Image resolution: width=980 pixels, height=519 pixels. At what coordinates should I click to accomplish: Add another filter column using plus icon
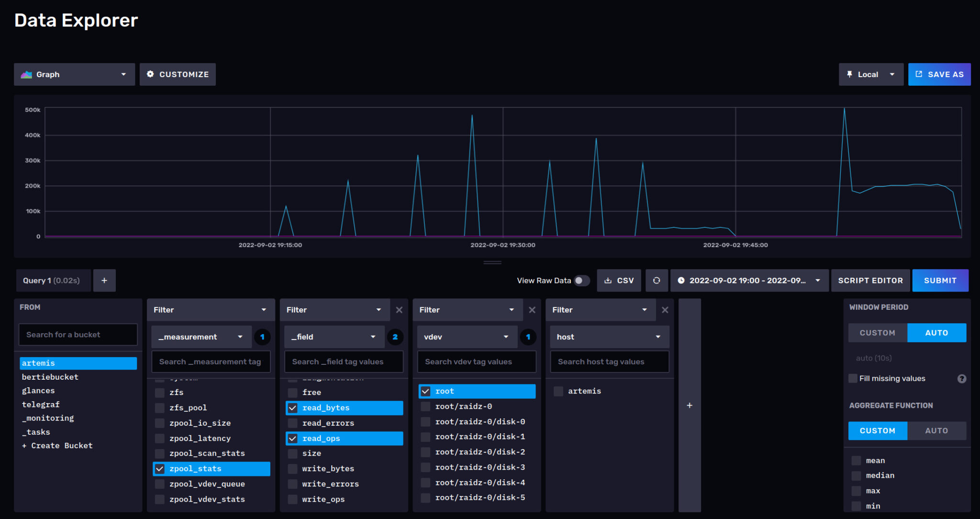[x=689, y=405]
